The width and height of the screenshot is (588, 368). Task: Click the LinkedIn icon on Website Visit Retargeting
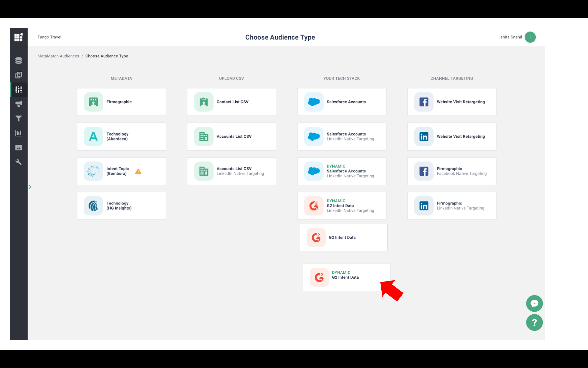tap(424, 137)
